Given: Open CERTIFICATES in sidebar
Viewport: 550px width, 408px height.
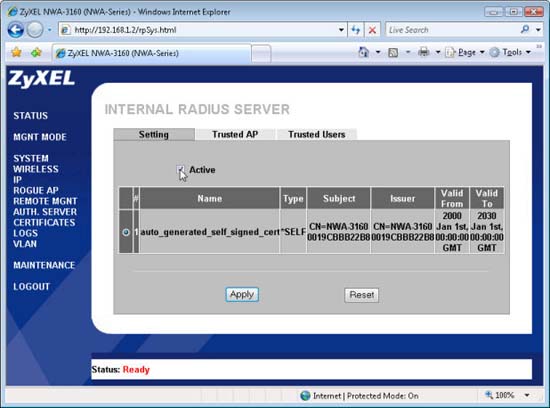Looking at the screenshot, I should click(x=44, y=222).
